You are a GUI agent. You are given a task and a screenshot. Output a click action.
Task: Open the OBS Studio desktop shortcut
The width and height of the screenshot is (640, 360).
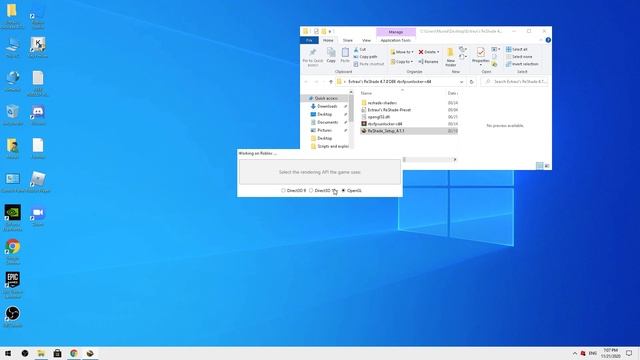click(x=13, y=316)
